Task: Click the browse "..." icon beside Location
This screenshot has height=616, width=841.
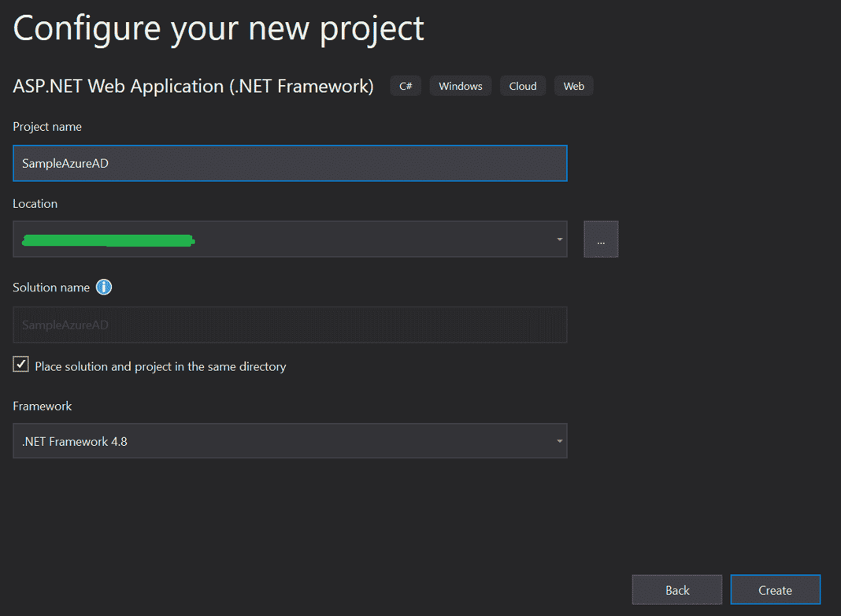Action: coord(601,239)
